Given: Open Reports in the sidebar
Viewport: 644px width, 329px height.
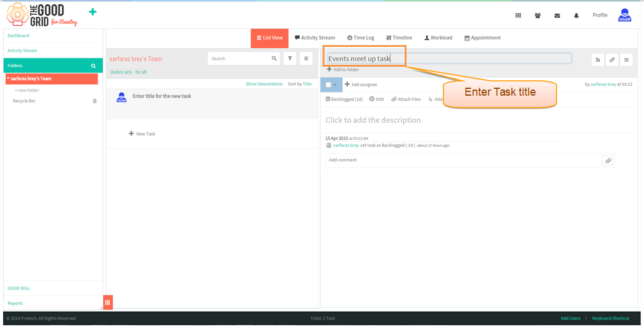Looking at the screenshot, I should pos(15,304).
